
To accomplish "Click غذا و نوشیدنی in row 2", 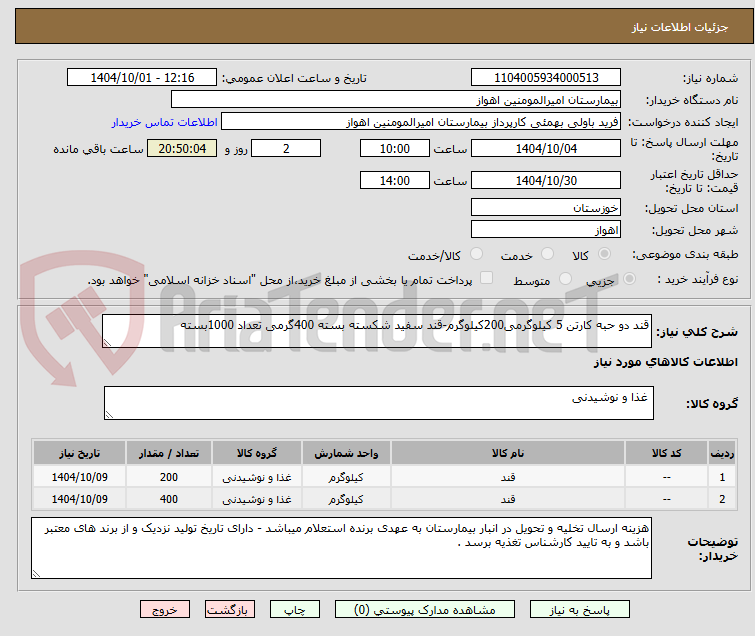I will tap(257, 499).
